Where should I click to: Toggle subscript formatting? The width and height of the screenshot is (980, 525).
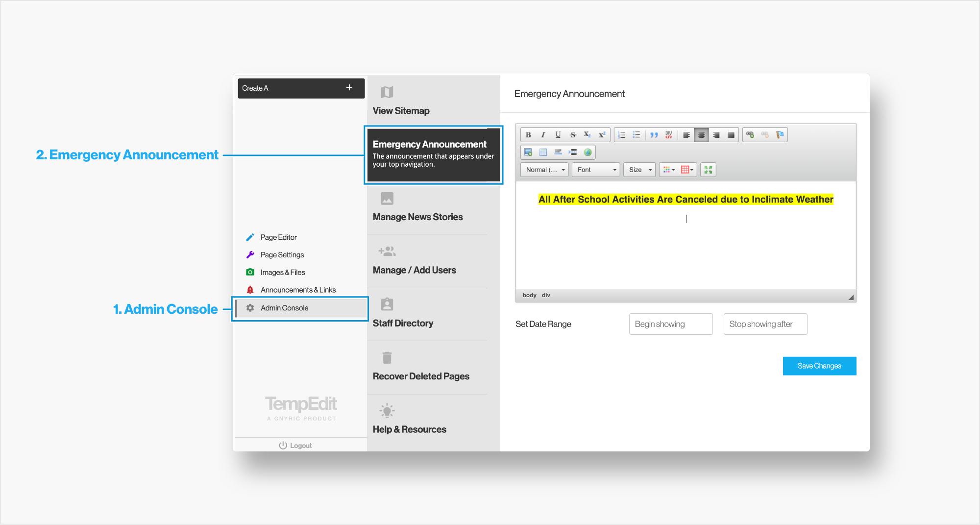(x=587, y=135)
